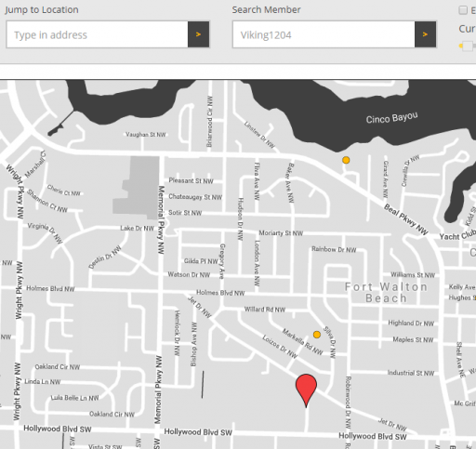The height and width of the screenshot is (449, 476).
Task: Click the Yacht Club label on map edge
Action: (x=457, y=235)
